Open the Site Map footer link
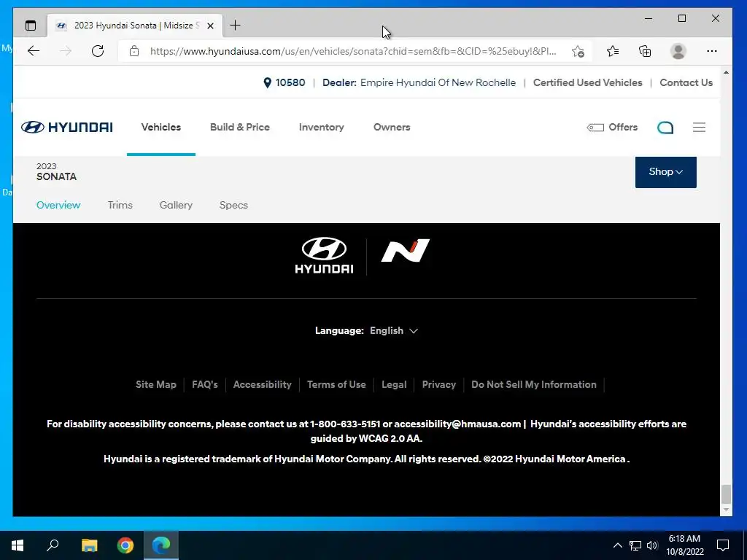The width and height of the screenshot is (747, 560). coord(156,384)
